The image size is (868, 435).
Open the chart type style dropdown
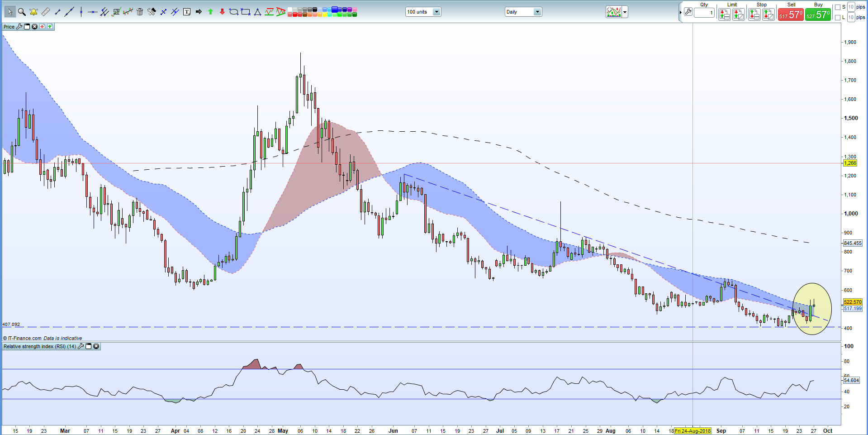tap(624, 12)
